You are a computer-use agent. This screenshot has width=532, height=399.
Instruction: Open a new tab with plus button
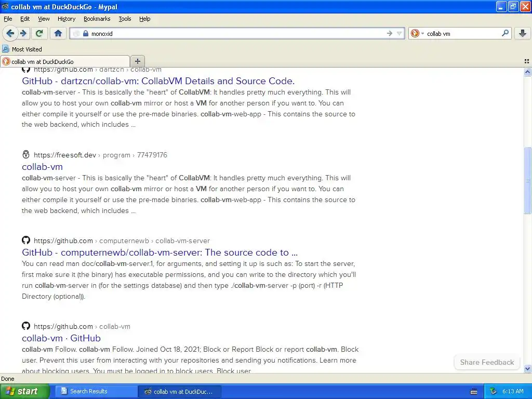click(x=137, y=61)
